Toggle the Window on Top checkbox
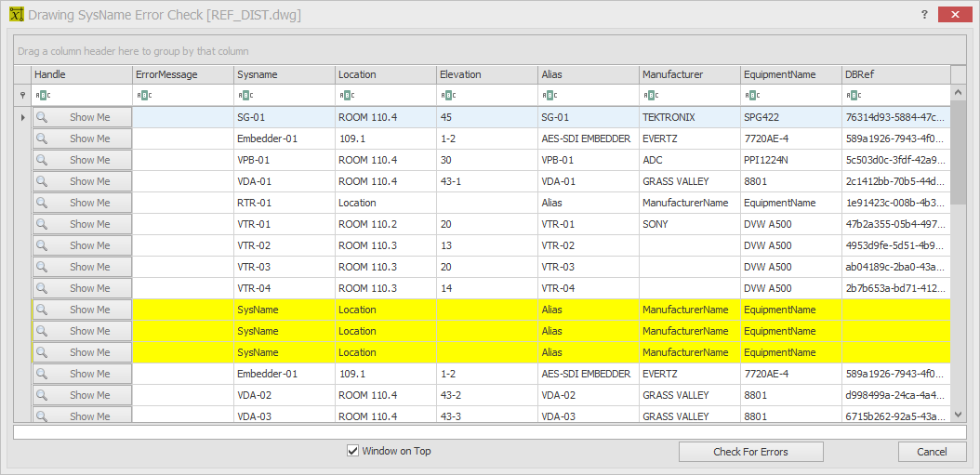Image resolution: width=980 pixels, height=475 pixels. (x=352, y=451)
